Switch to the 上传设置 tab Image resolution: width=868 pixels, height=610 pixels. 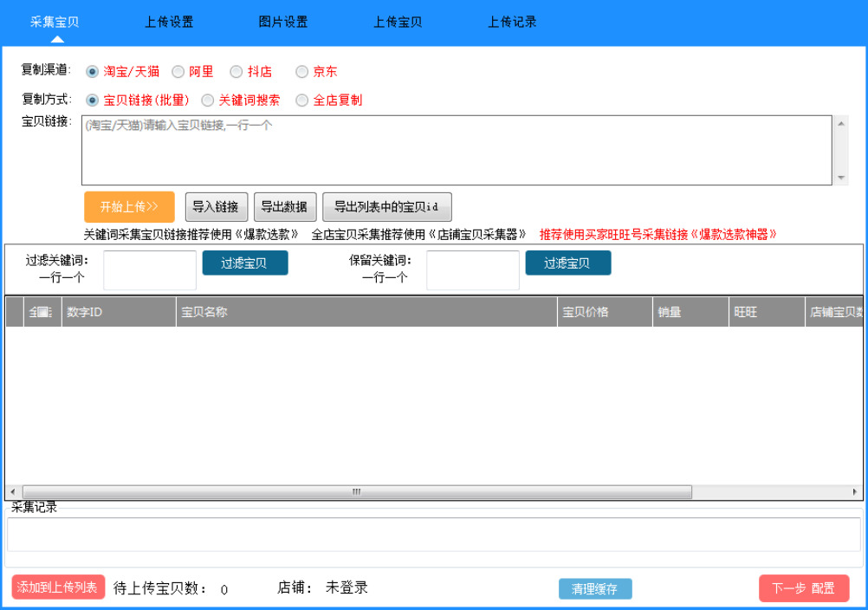[x=169, y=23]
